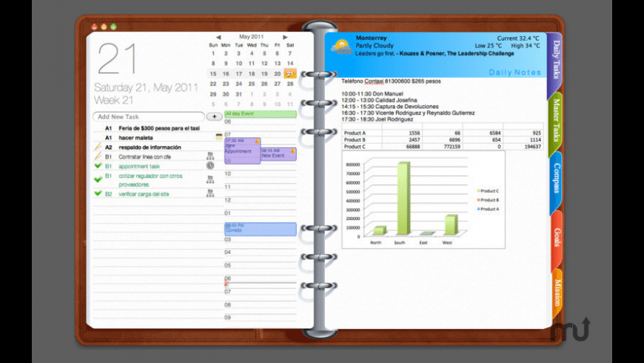Click 'Current 32.4 °C' temperature reading
Viewport: 644px width, 363px height.
(518, 39)
